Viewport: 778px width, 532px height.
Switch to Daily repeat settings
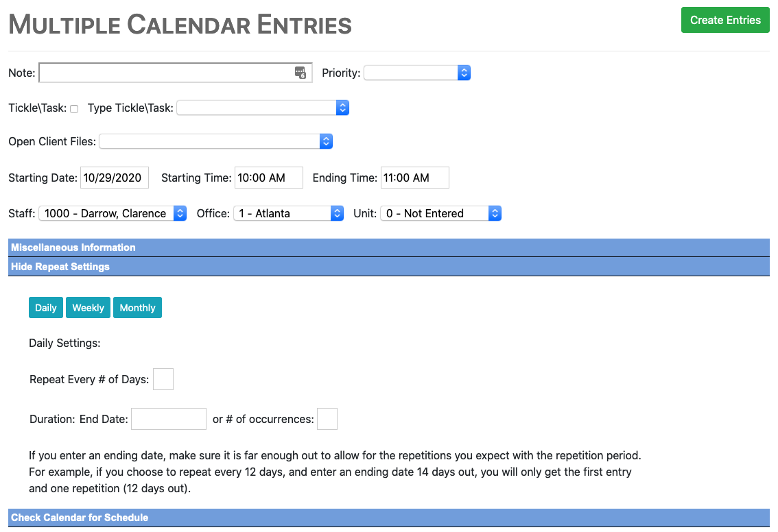(x=46, y=308)
